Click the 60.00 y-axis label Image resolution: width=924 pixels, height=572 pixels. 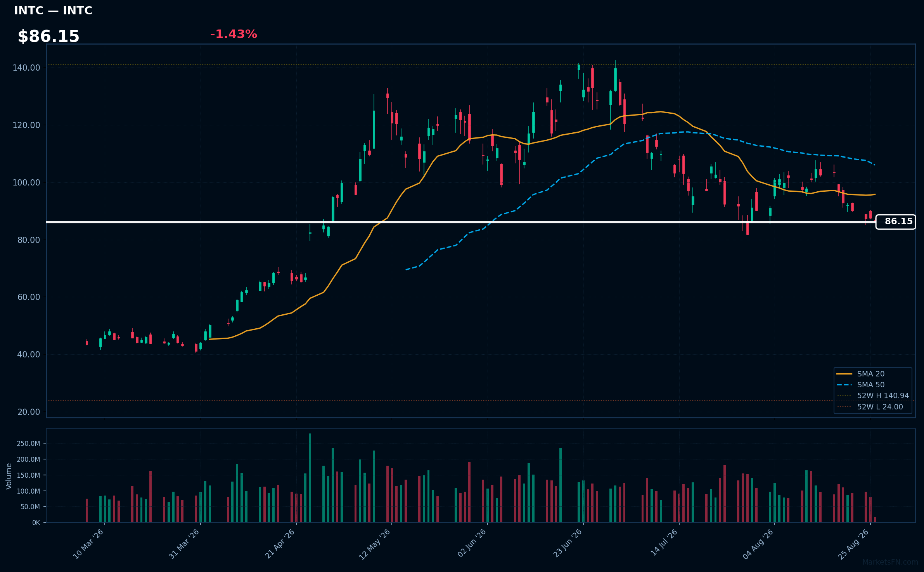(29, 297)
